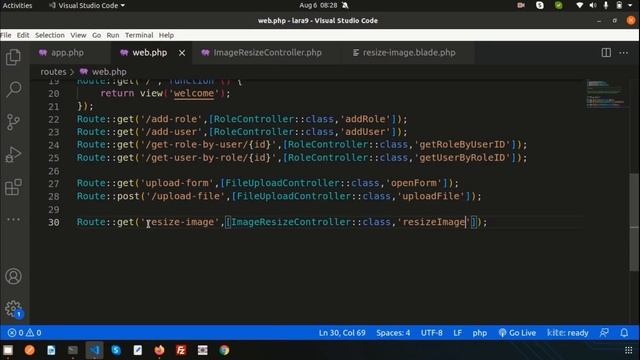
Task: Open the system menu arrow in top bar
Action: [x=631, y=5]
